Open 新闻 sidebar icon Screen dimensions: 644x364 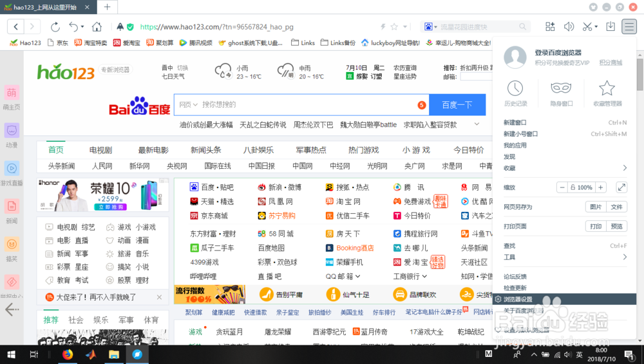(x=12, y=206)
